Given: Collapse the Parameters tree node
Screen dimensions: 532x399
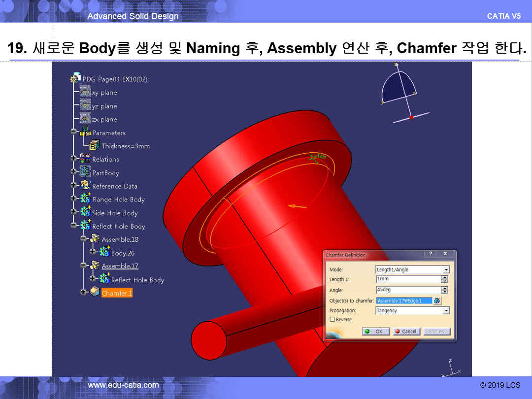Looking at the screenshot, I should click(x=74, y=133).
